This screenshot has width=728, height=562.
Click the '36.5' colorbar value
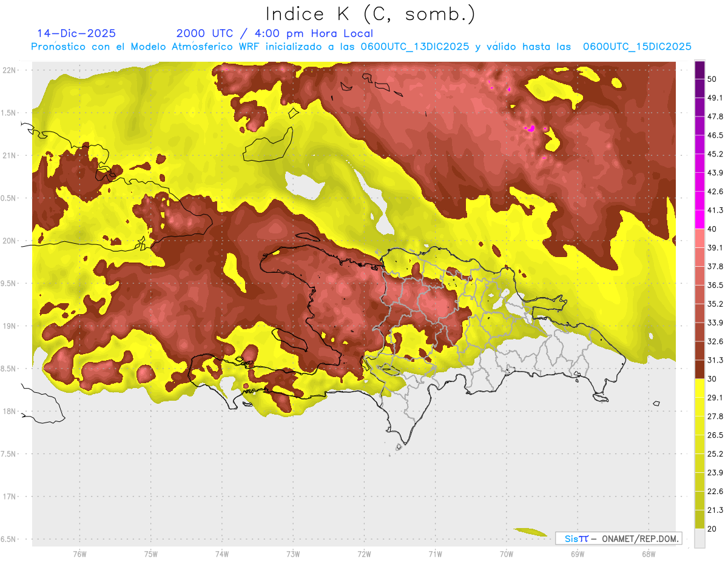click(x=715, y=285)
